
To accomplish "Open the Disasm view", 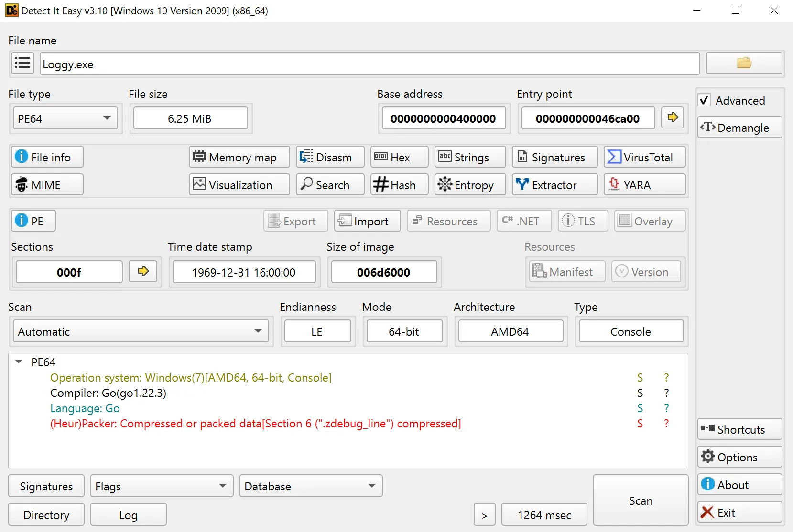I will tap(330, 157).
